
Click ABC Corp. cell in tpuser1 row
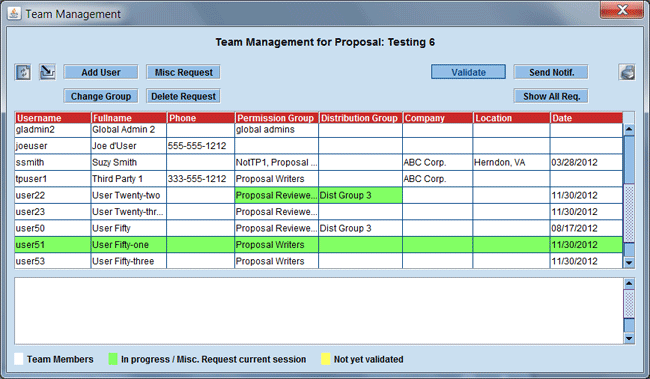click(x=437, y=179)
